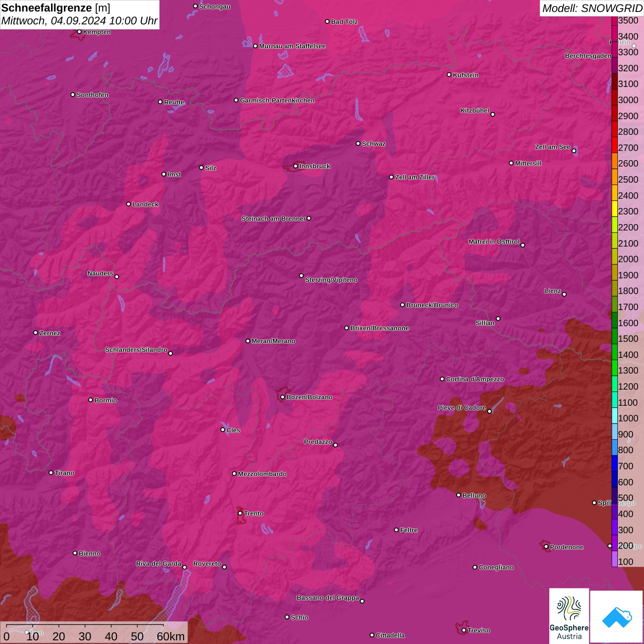The height and width of the screenshot is (644, 644).
Task: Select the Murnau am Staffelsee label
Action: (x=293, y=46)
